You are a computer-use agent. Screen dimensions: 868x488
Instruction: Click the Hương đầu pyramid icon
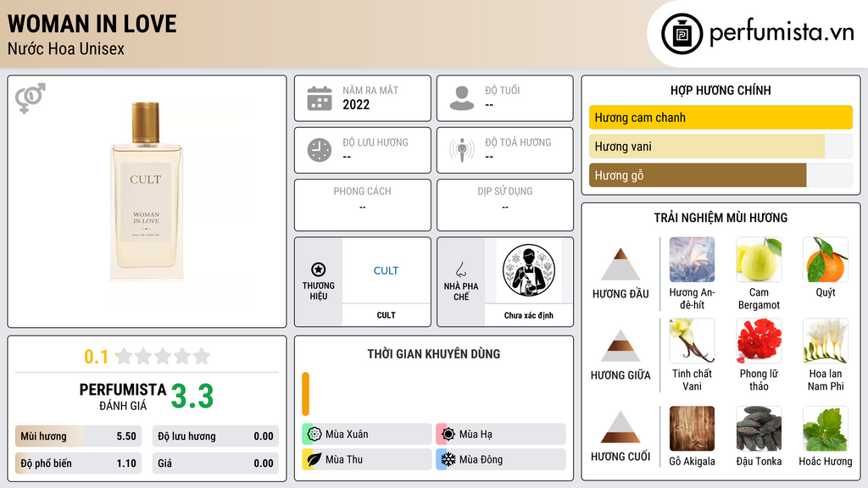pyautogui.click(x=620, y=264)
